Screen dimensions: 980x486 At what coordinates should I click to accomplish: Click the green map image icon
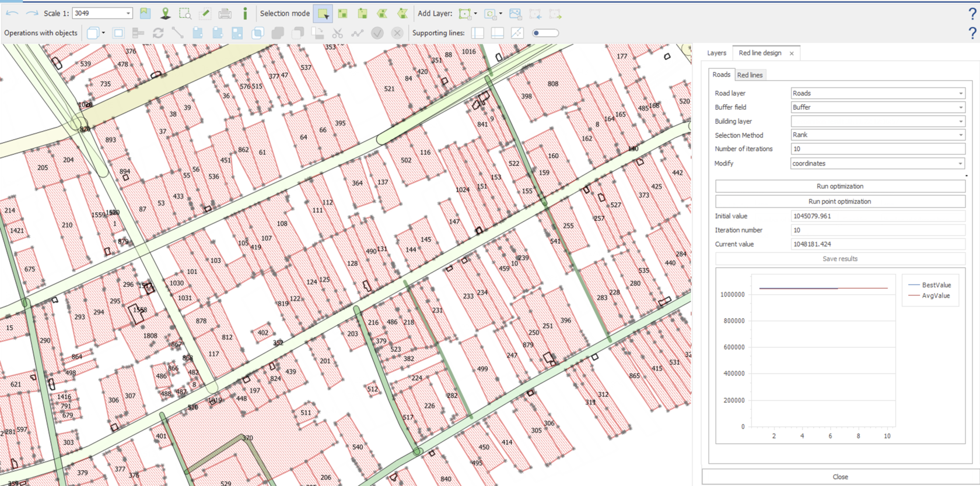click(x=145, y=13)
